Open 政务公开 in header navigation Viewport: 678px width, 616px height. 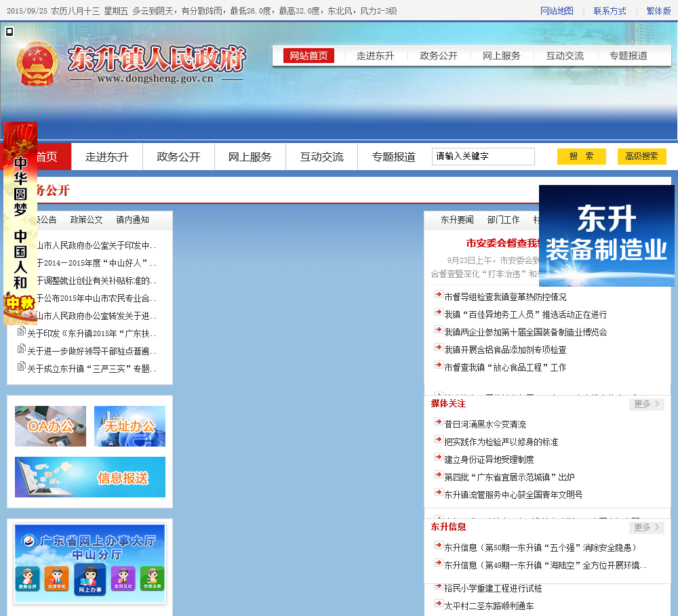click(x=439, y=56)
